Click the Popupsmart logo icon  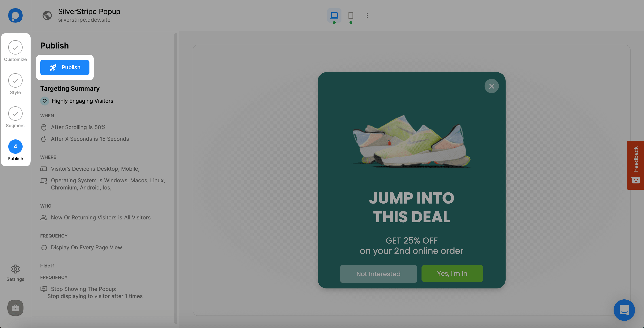point(15,15)
